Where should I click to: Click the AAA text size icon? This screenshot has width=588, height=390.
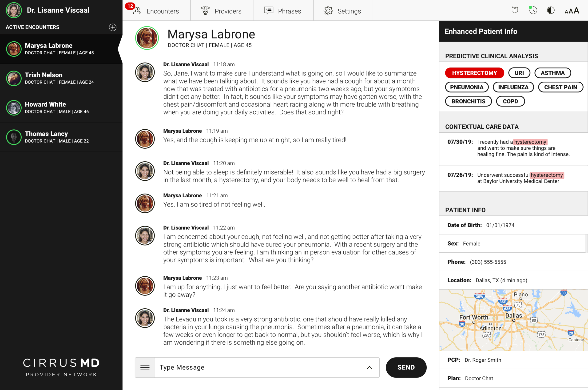click(572, 11)
